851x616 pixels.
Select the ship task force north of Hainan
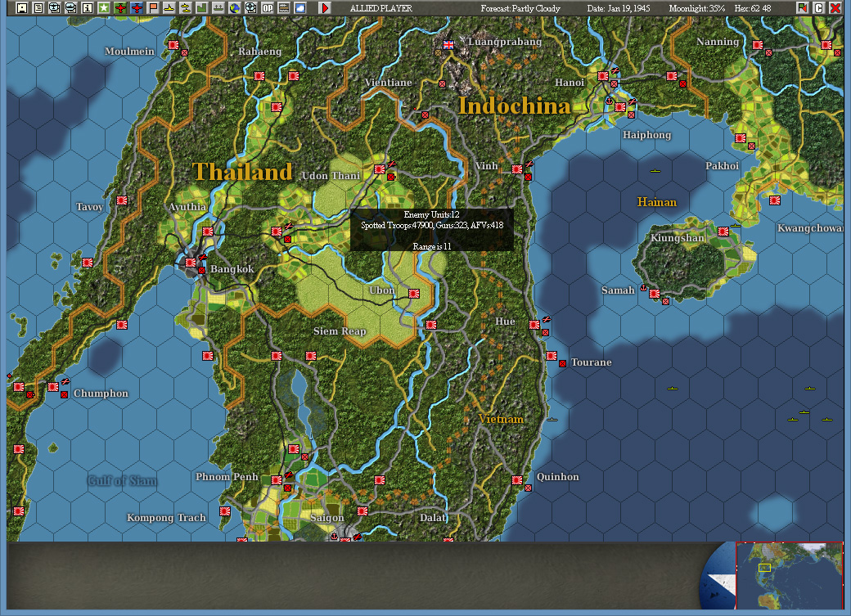pos(655,171)
